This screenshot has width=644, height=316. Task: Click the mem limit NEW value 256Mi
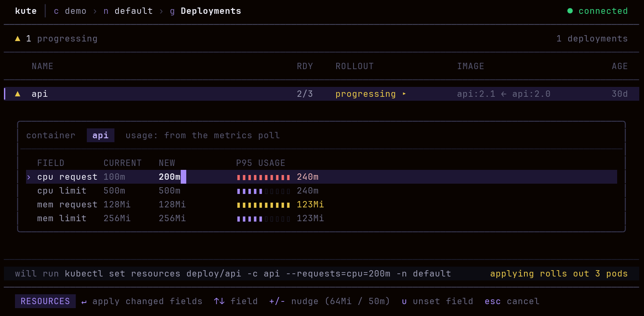[x=172, y=218]
